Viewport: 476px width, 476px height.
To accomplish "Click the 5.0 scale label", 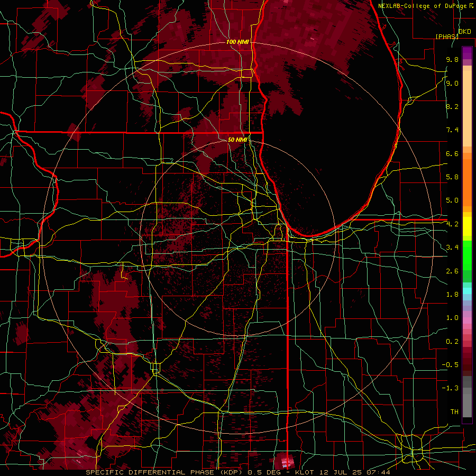I will 452,200.
